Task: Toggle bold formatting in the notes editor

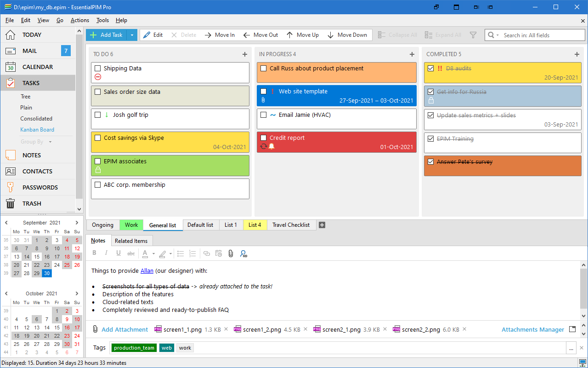Action: click(94, 253)
